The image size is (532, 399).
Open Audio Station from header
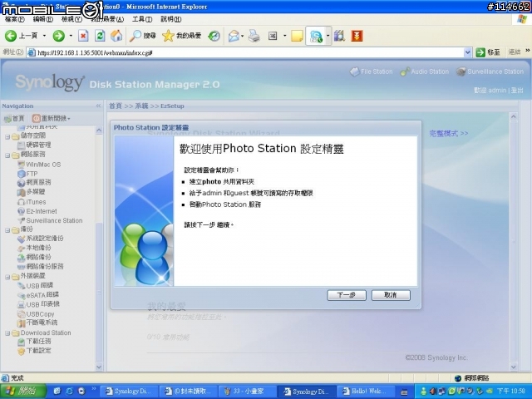tap(425, 71)
